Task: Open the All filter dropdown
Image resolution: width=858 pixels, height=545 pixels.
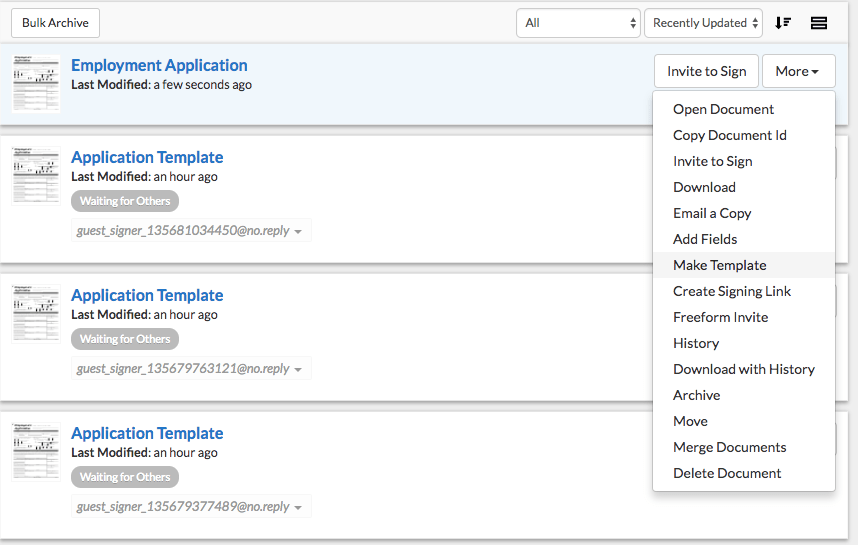Action: point(578,23)
